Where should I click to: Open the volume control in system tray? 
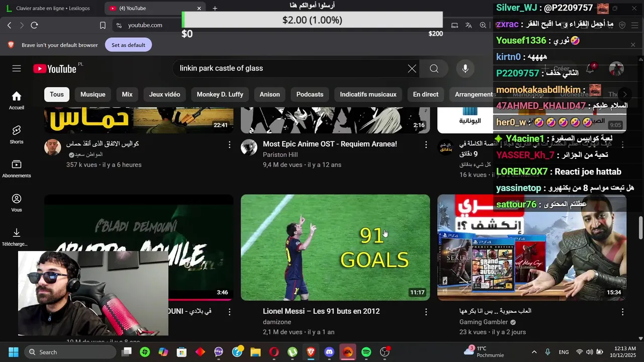589,352
